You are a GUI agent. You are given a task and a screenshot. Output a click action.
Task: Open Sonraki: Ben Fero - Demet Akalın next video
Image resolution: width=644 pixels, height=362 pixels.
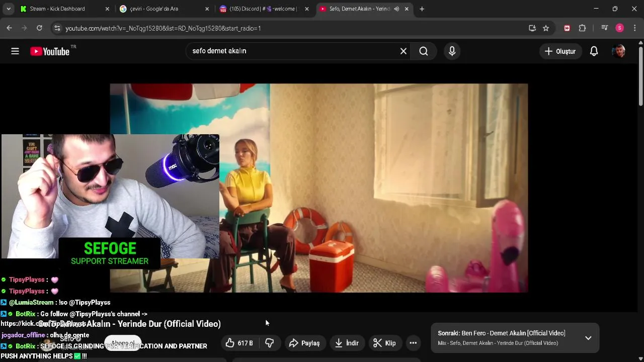pyautogui.click(x=502, y=333)
